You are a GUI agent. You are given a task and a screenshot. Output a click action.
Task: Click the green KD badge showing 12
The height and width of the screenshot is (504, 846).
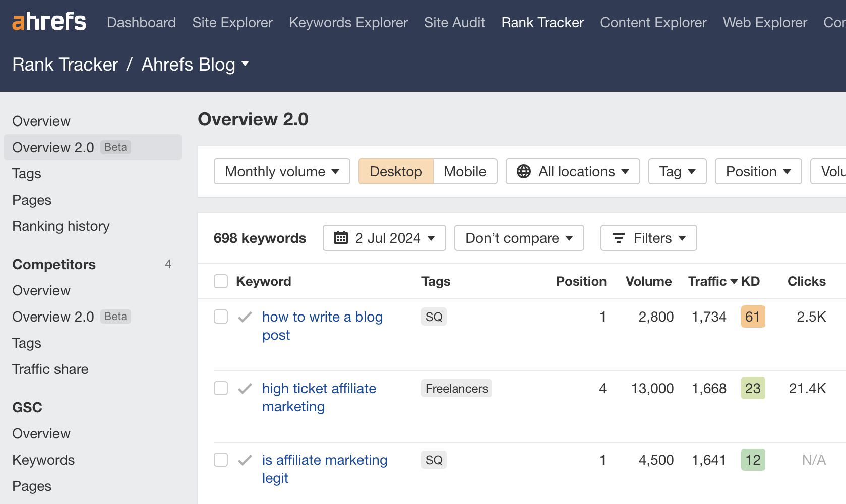click(x=753, y=460)
